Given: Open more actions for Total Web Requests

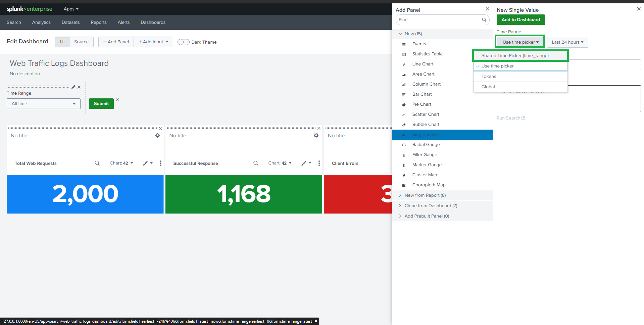Looking at the screenshot, I should click(x=161, y=163).
